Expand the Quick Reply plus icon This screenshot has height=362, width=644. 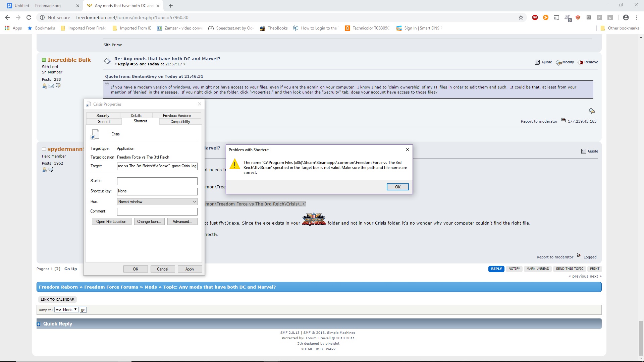click(39, 324)
